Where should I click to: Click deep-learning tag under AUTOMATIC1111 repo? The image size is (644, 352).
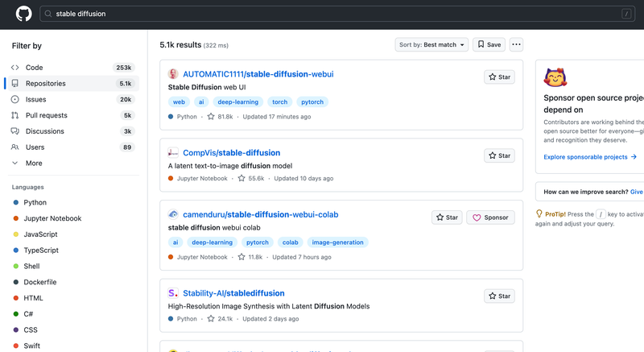pyautogui.click(x=237, y=101)
